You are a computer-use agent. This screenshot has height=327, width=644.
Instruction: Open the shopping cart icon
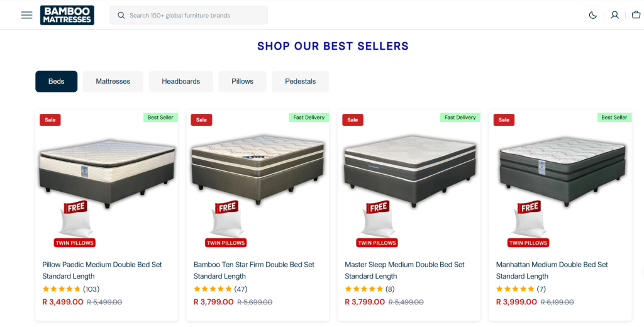(636, 15)
